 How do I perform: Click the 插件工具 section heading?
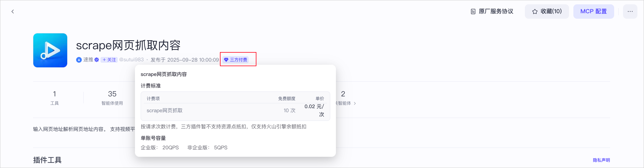[47, 160]
